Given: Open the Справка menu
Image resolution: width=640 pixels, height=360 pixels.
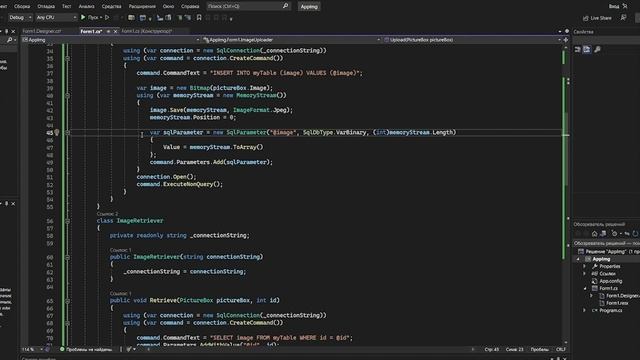Looking at the screenshot, I should [x=190, y=6].
